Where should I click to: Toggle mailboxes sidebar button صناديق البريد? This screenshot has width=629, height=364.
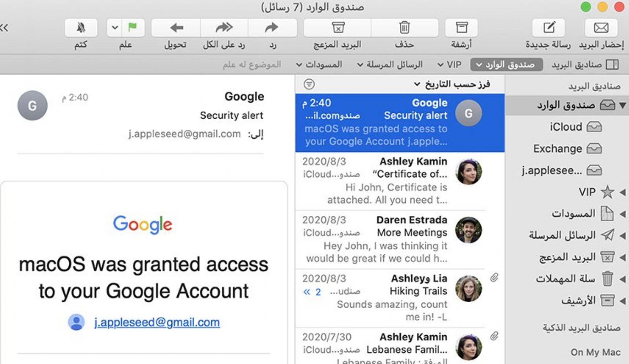[x=585, y=64]
